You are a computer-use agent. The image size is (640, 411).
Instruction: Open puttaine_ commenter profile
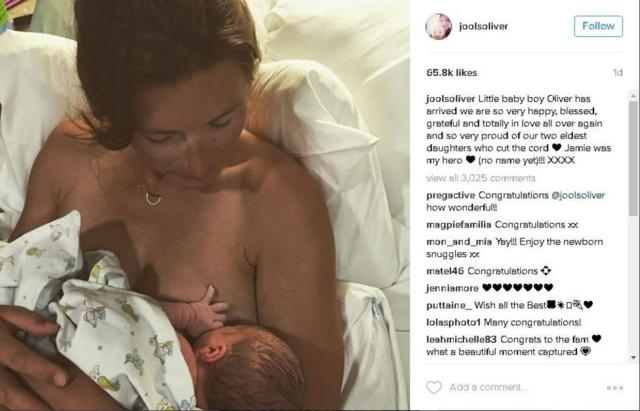[x=449, y=305]
